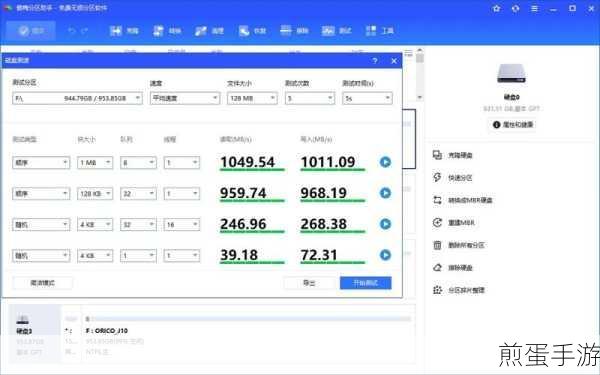Open the average speed dropdown
This screenshot has width=600, height=375.
click(185, 98)
